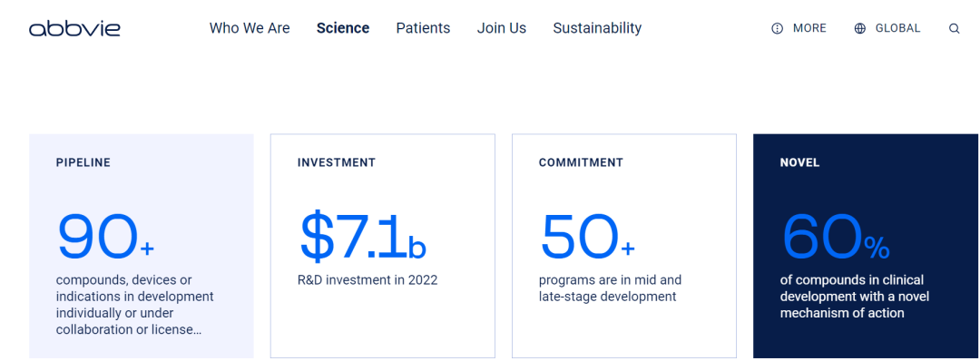Click the truncated pipeline description text
The height and width of the screenshot is (361, 980).
coord(135,305)
